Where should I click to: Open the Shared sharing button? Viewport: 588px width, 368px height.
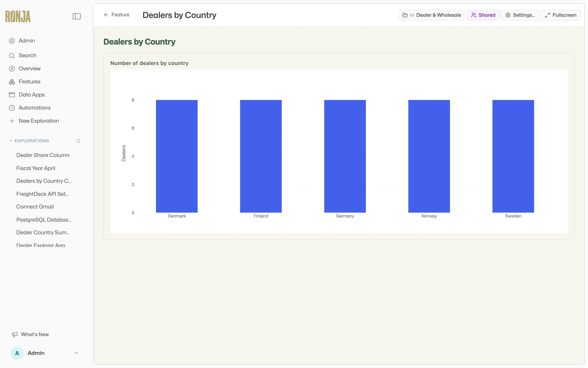483,15
